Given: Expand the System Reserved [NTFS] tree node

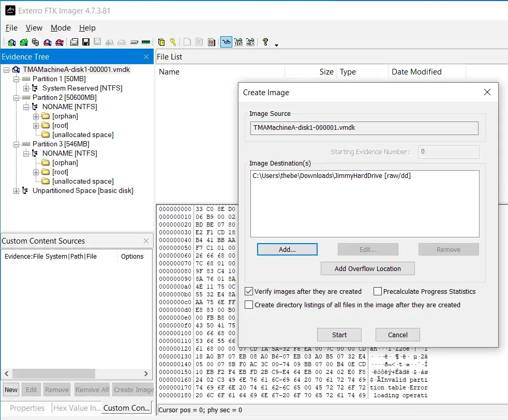Looking at the screenshot, I should (x=26, y=88).
